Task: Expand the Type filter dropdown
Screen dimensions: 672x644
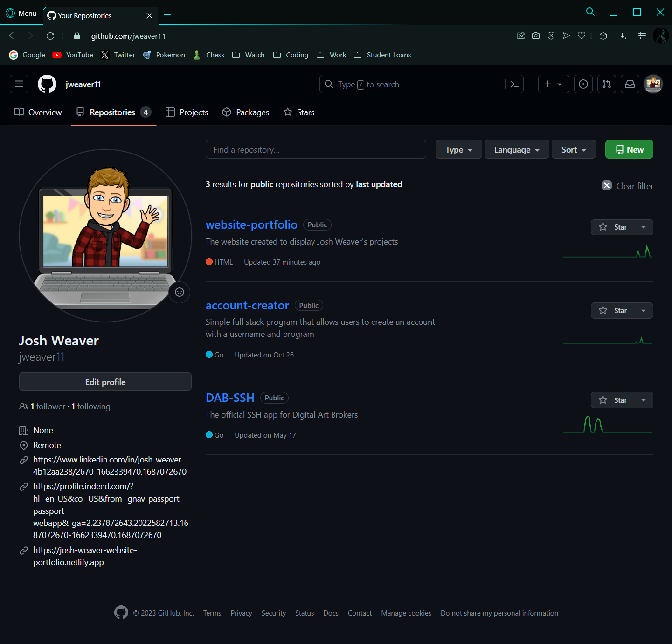Action: coord(459,149)
